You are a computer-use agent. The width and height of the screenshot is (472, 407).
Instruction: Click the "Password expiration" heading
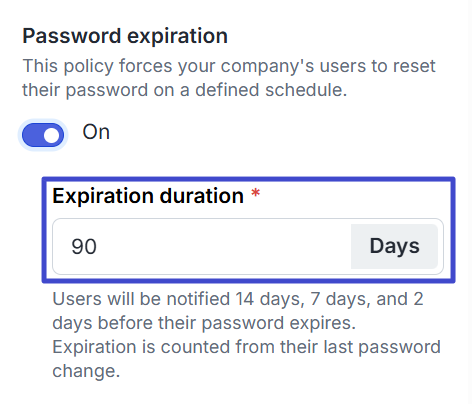(x=125, y=36)
